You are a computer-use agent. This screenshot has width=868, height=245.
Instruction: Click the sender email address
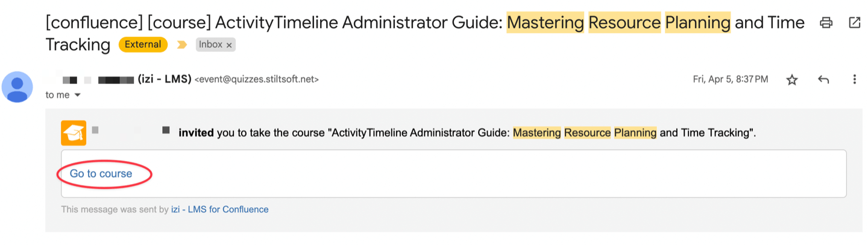coord(256,79)
